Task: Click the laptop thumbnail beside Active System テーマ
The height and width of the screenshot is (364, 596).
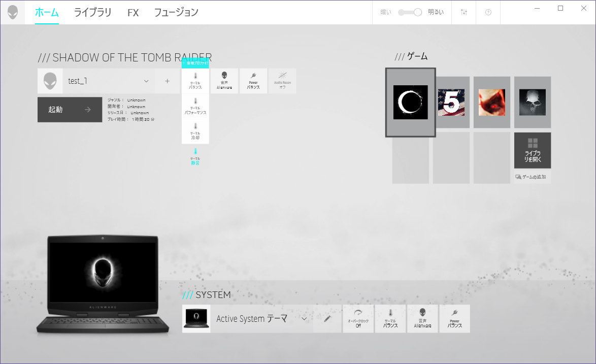Action: click(196, 318)
